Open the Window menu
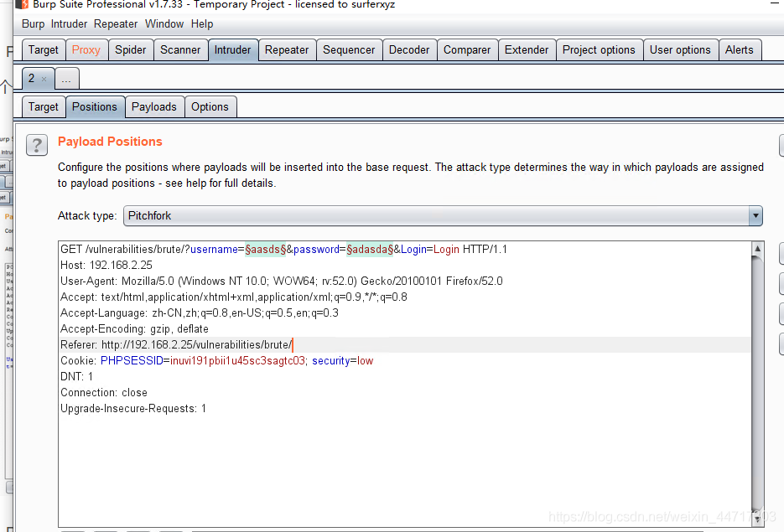The height and width of the screenshot is (532, 784). click(x=164, y=24)
